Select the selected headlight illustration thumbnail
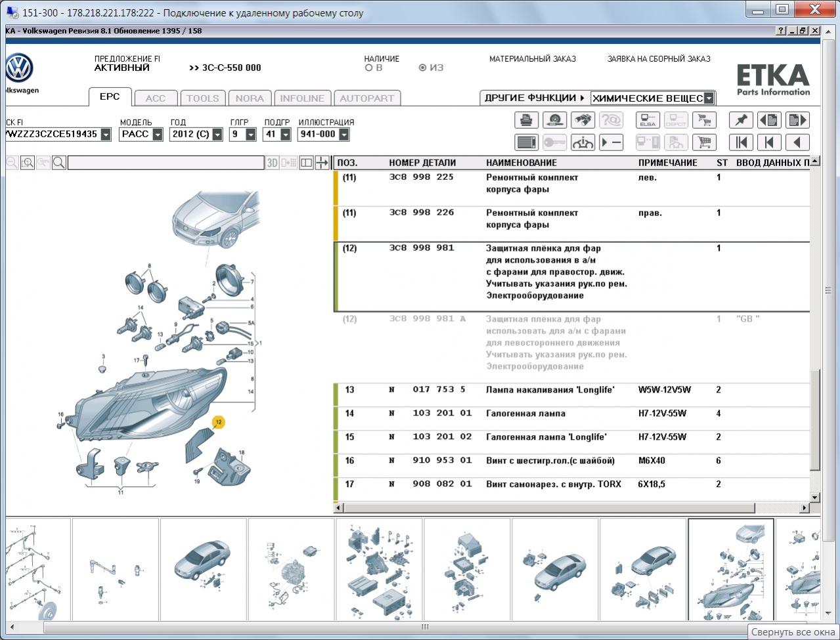The width and height of the screenshot is (840, 640). (730, 569)
